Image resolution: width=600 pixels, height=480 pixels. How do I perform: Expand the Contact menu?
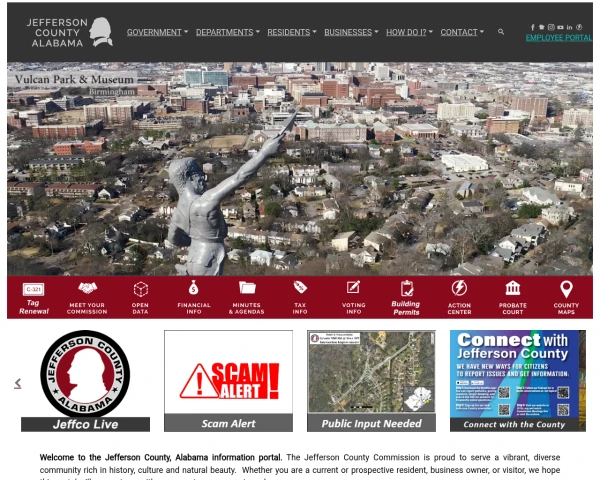pyautogui.click(x=462, y=32)
